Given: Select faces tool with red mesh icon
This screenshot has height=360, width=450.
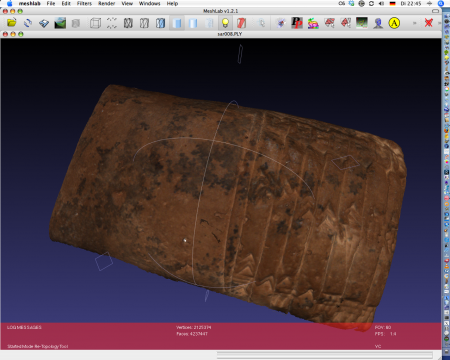Looking at the screenshot, I should [329, 23].
